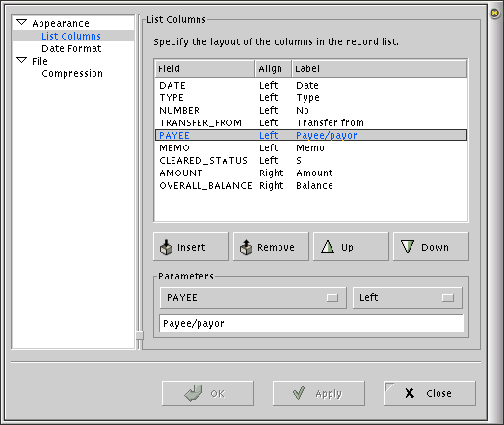Select Compression in the tree
The height and width of the screenshot is (425, 504).
tap(72, 73)
